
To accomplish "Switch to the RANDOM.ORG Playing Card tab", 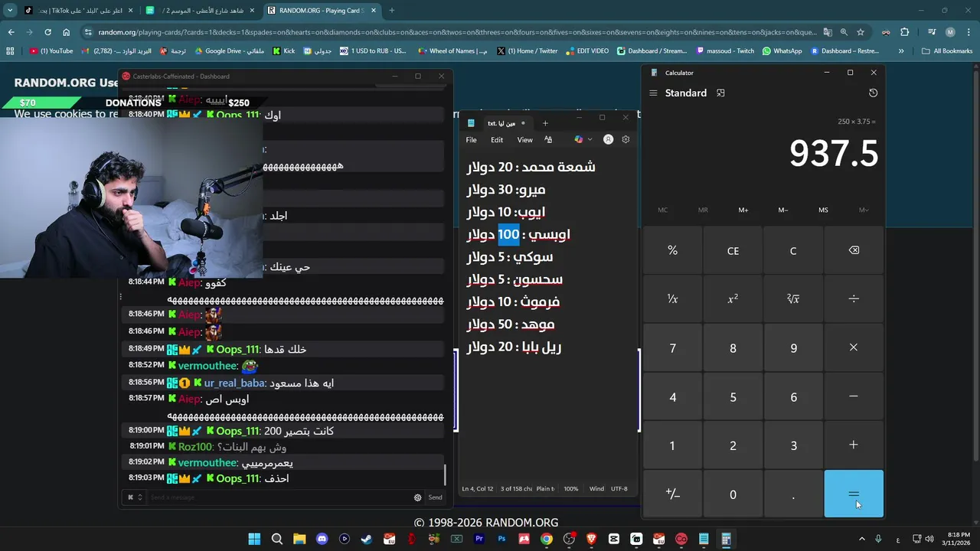I will pos(320,11).
